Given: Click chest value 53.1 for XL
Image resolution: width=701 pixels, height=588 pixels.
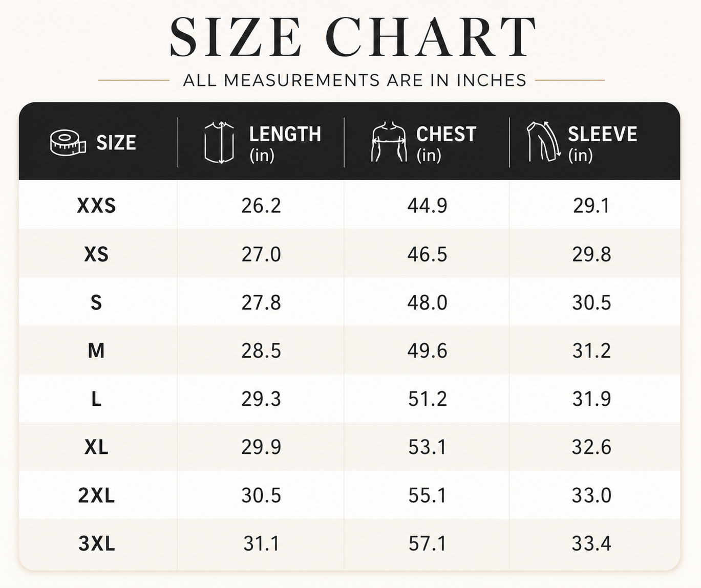Looking at the screenshot, I should [427, 447].
